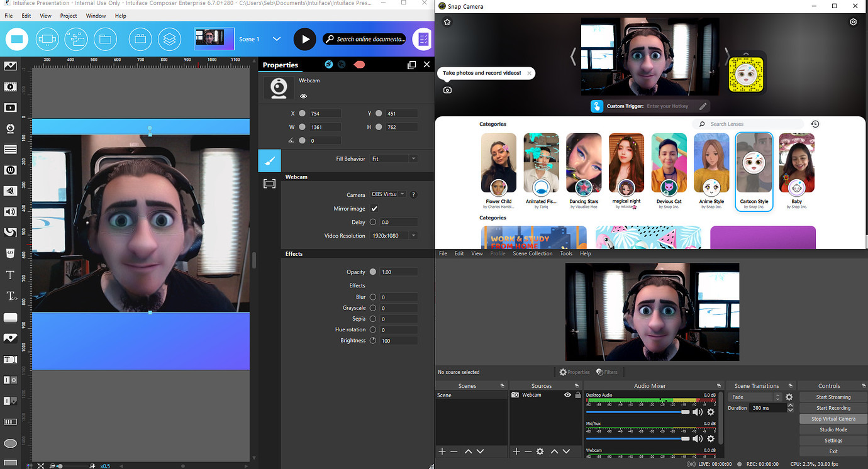The height and width of the screenshot is (469, 868).
Task: Select the Cartoon Style lens thumbnail
Action: click(x=754, y=162)
